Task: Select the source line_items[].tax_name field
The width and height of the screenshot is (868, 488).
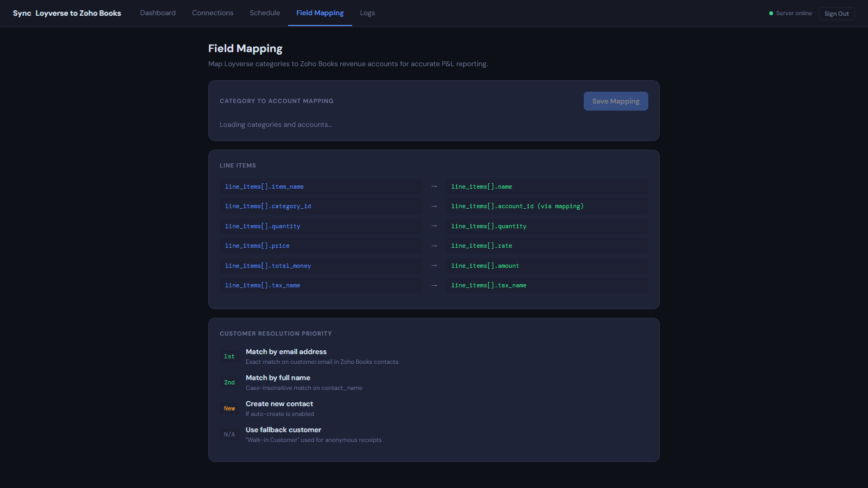Action: (321, 285)
